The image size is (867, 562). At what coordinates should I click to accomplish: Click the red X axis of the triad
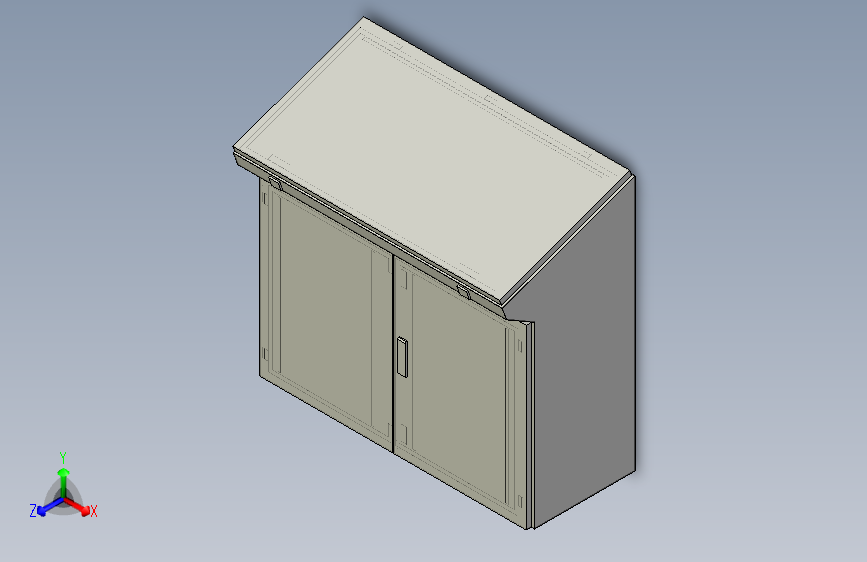pos(78,507)
